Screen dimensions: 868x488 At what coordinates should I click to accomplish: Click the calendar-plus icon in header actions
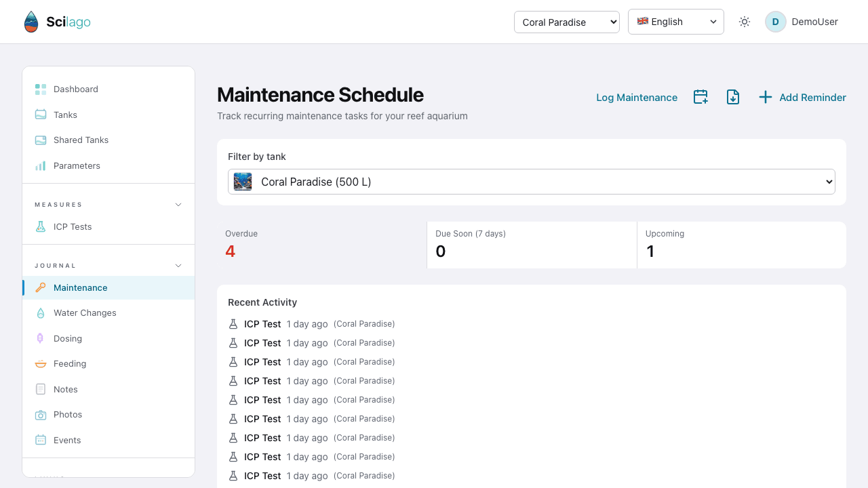[x=701, y=97]
